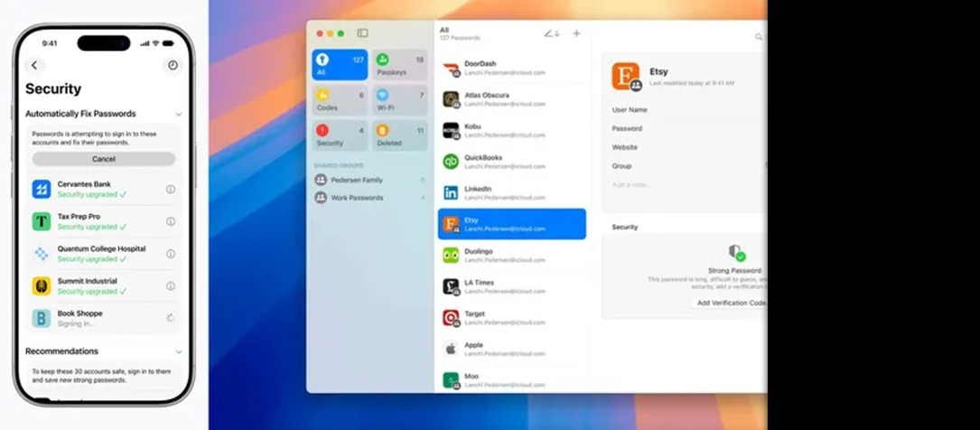Select the Target entry
This screenshot has height=430, width=980.
(512, 318)
